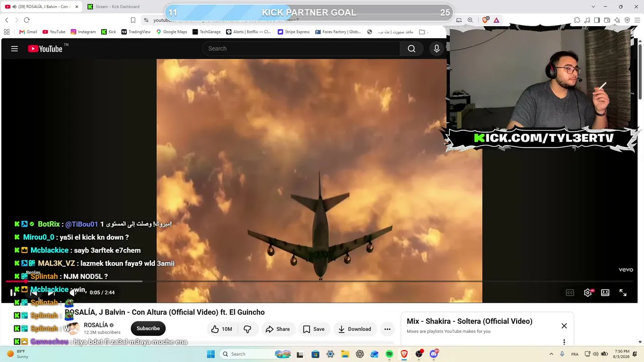Screen dimensions: 644x362
Task: Click the YouTube search magnifier button
Action: (412, 49)
